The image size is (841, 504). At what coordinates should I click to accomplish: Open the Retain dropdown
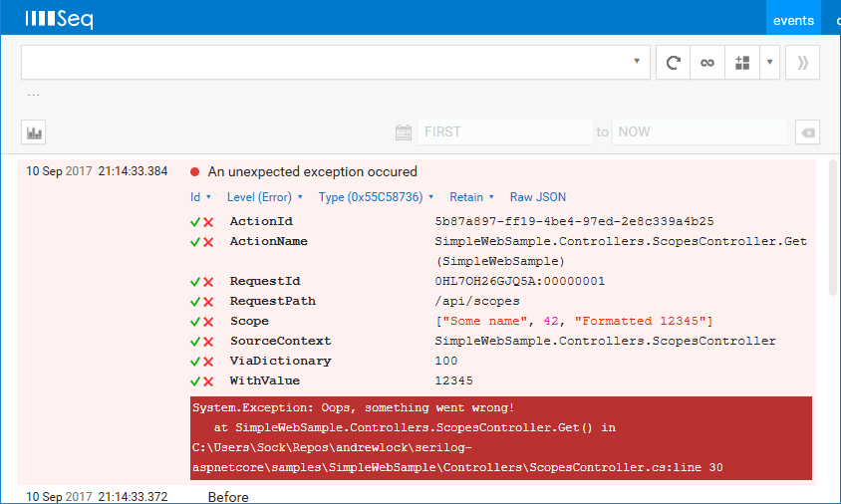coord(471,197)
